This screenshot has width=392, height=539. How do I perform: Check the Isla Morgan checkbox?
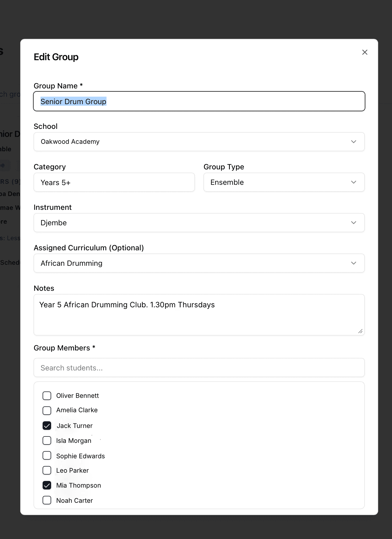[x=47, y=440]
